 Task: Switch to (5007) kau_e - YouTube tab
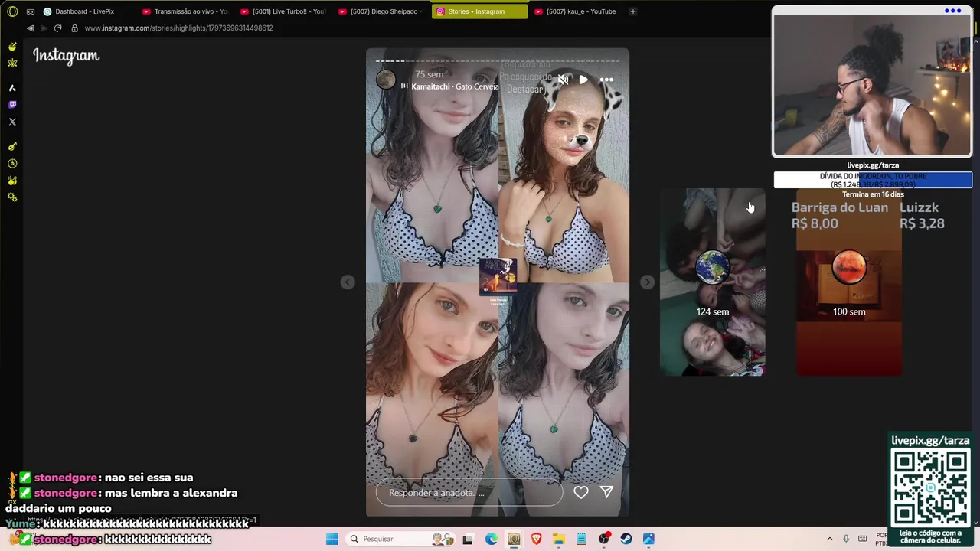(577, 11)
